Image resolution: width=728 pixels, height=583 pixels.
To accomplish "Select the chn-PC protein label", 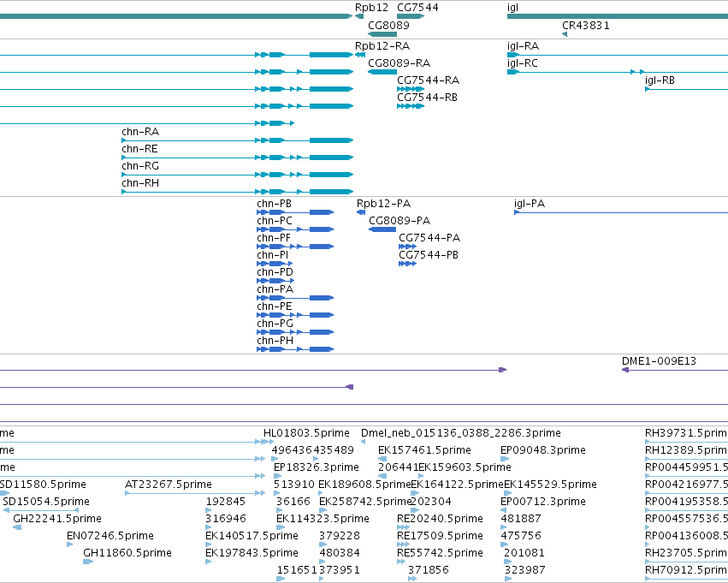I will coord(275,221).
